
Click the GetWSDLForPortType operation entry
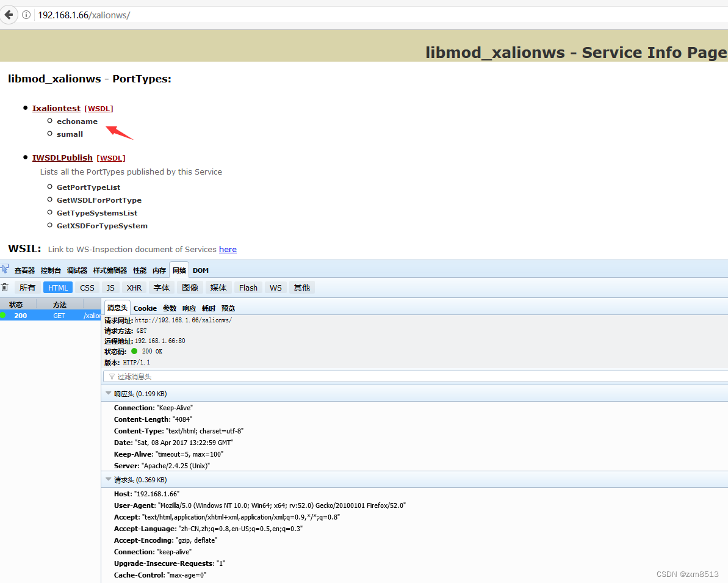99,200
